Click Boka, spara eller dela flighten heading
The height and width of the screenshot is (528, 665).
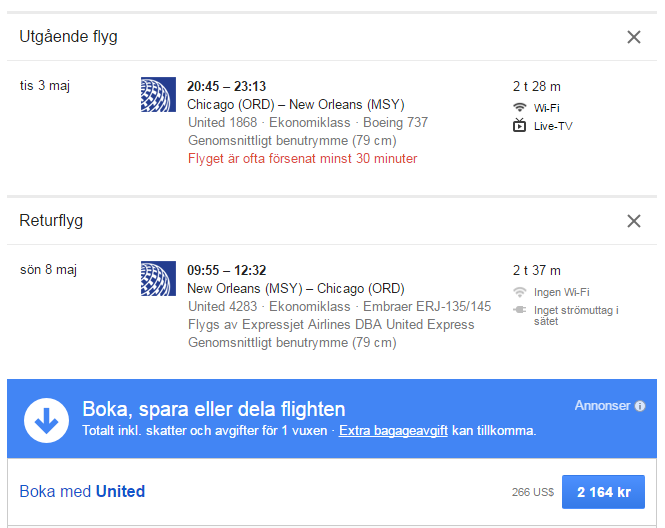click(213, 409)
